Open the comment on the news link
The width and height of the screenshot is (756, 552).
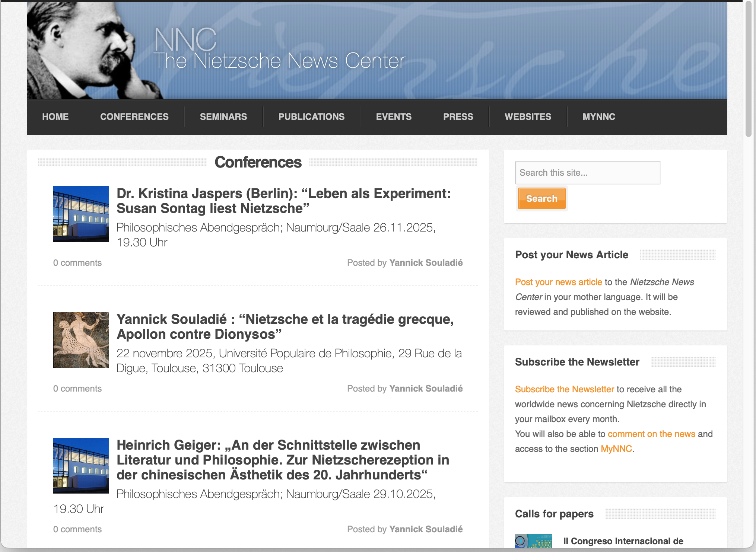(651, 434)
